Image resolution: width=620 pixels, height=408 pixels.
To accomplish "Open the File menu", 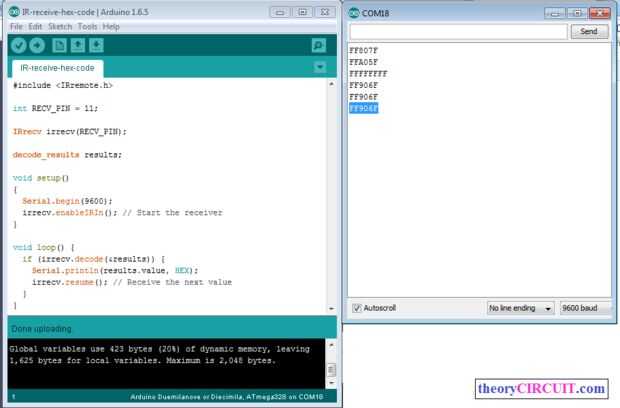I will tap(16, 26).
